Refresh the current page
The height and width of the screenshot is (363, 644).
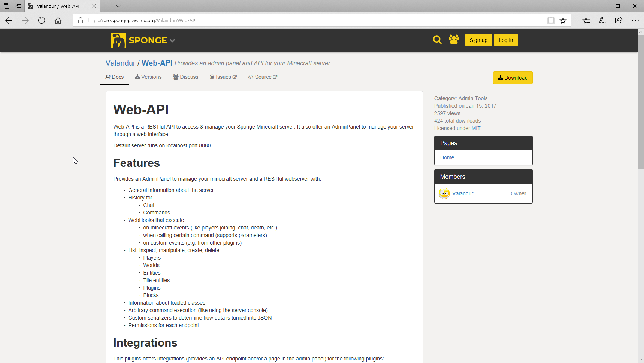click(41, 20)
